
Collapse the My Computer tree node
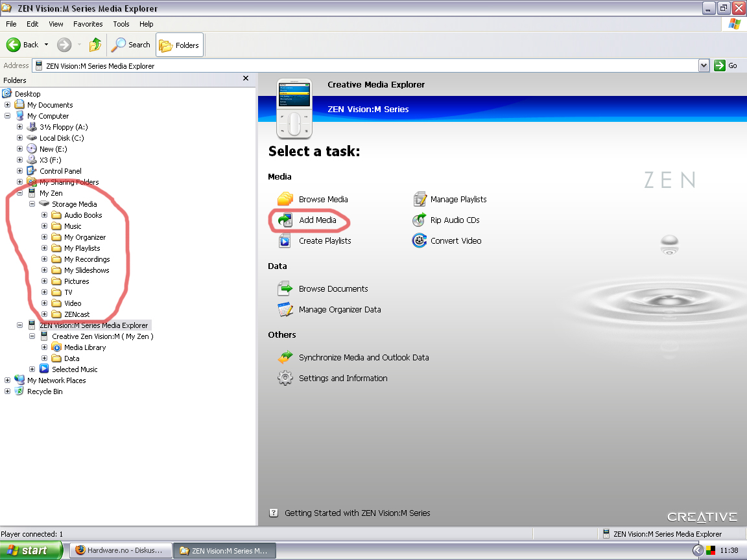coord(7,116)
